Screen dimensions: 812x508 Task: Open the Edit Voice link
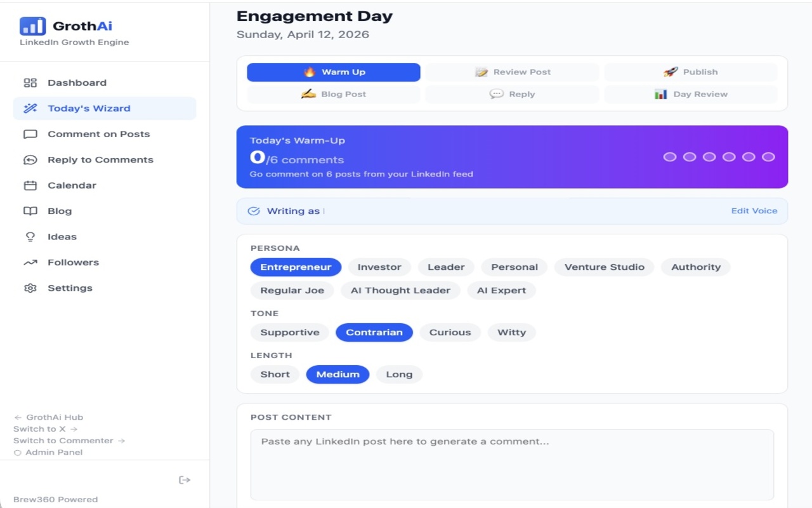(754, 210)
